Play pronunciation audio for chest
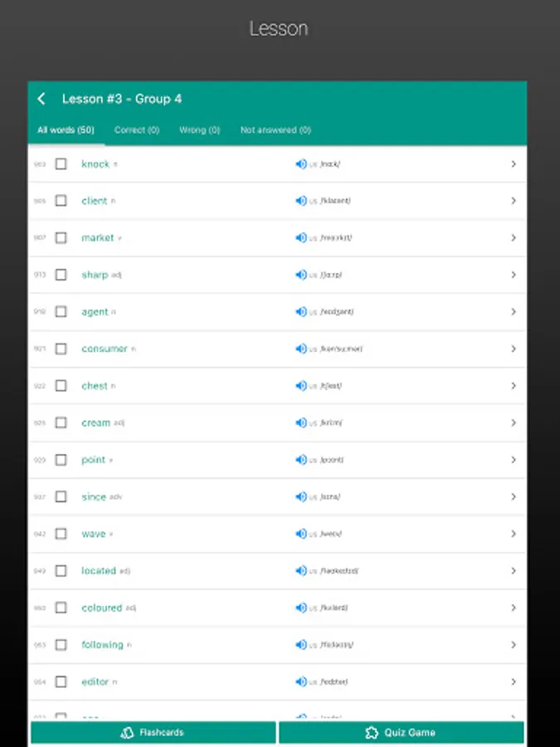Viewport: 560px width, 747px height. (301, 386)
